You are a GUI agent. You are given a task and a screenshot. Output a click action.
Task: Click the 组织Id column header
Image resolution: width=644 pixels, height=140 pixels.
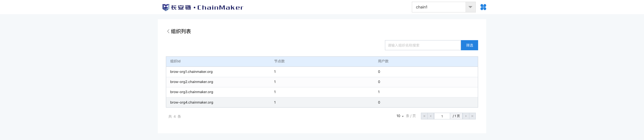[175, 61]
